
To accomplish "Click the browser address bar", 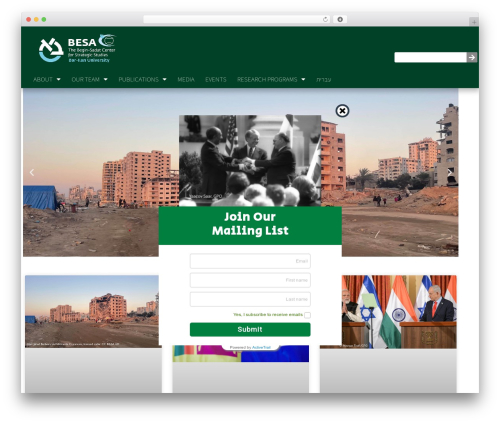I will pyautogui.click(x=237, y=19).
